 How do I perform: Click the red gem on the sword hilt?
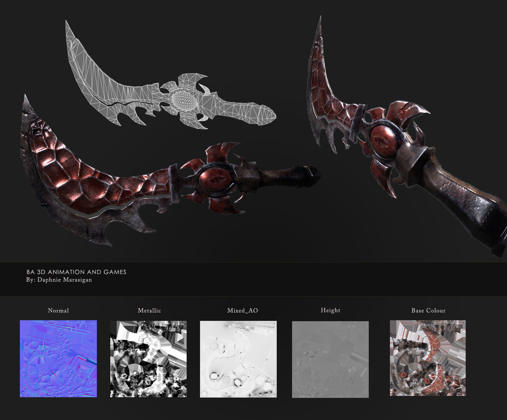coord(215,180)
